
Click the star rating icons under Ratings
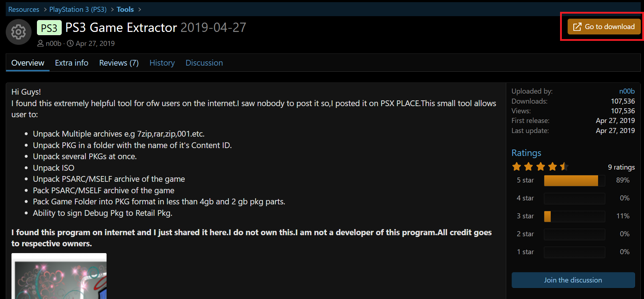pos(540,167)
